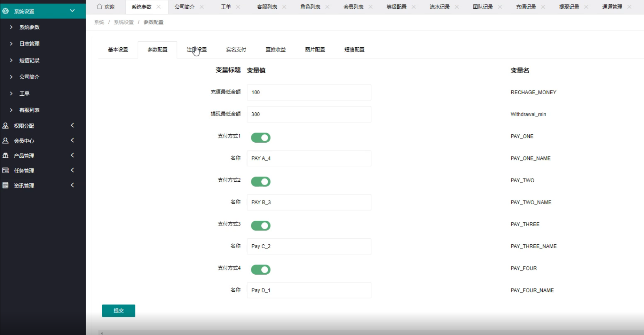Viewport: 644px width, 335px height.
Task: Click the 产品管理 icon in sidebar
Action: coord(6,156)
